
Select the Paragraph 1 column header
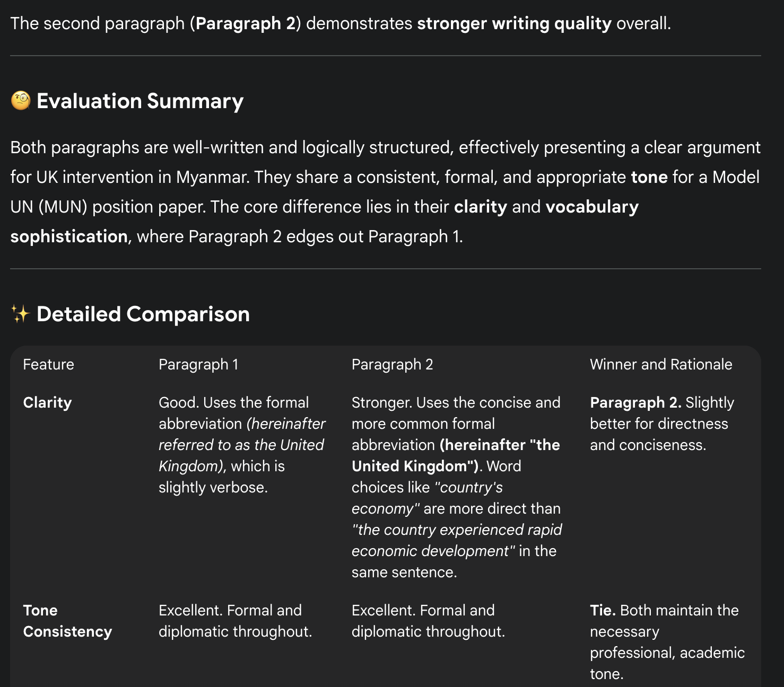(x=198, y=365)
